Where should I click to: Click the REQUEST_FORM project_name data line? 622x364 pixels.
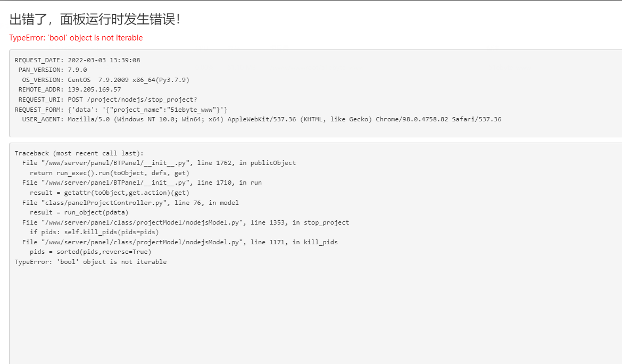tap(121, 110)
